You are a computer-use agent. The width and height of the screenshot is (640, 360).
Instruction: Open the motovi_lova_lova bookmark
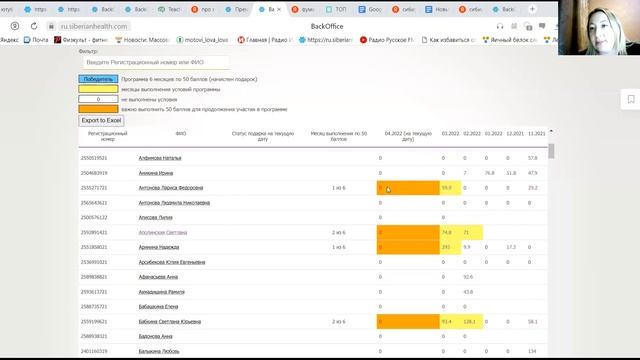pos(202,40)
